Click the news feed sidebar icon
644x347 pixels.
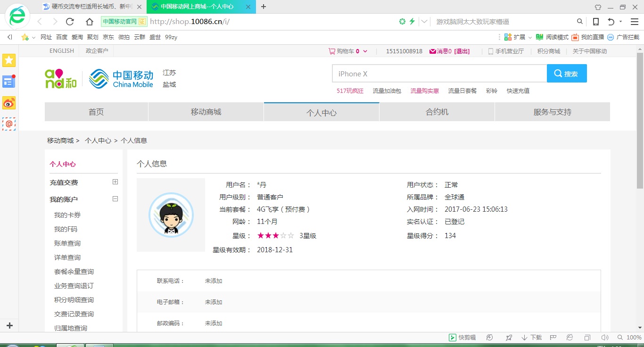click(x=9, y=82)
